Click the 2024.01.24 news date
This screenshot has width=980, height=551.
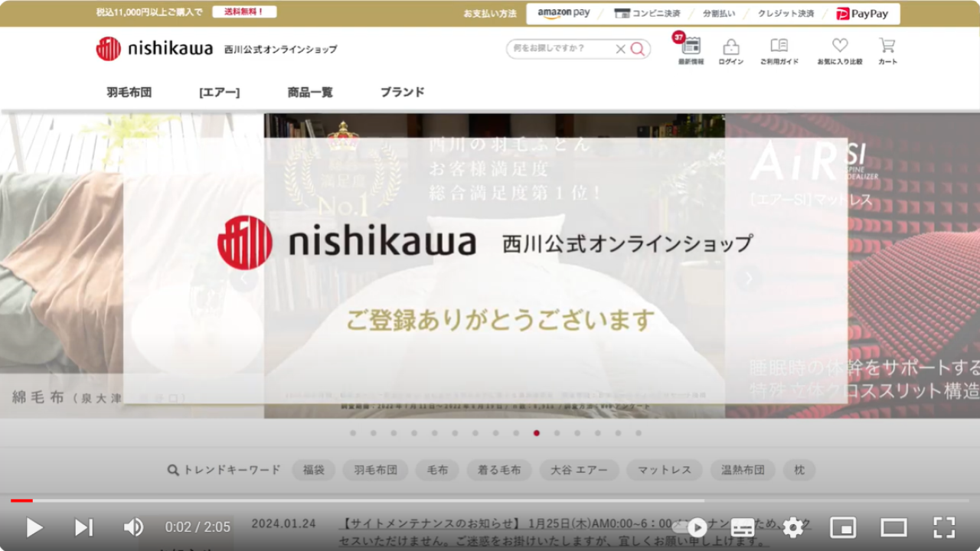pos(283,524)
